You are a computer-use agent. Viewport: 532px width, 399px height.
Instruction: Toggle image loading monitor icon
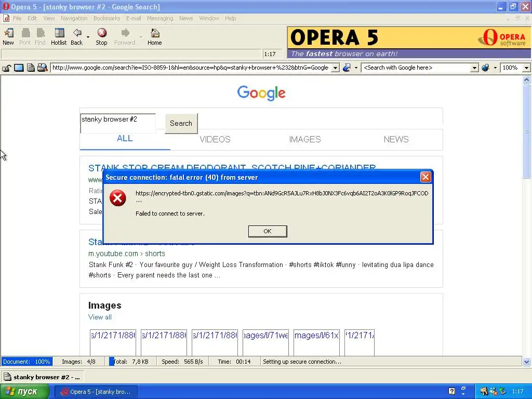19,68
